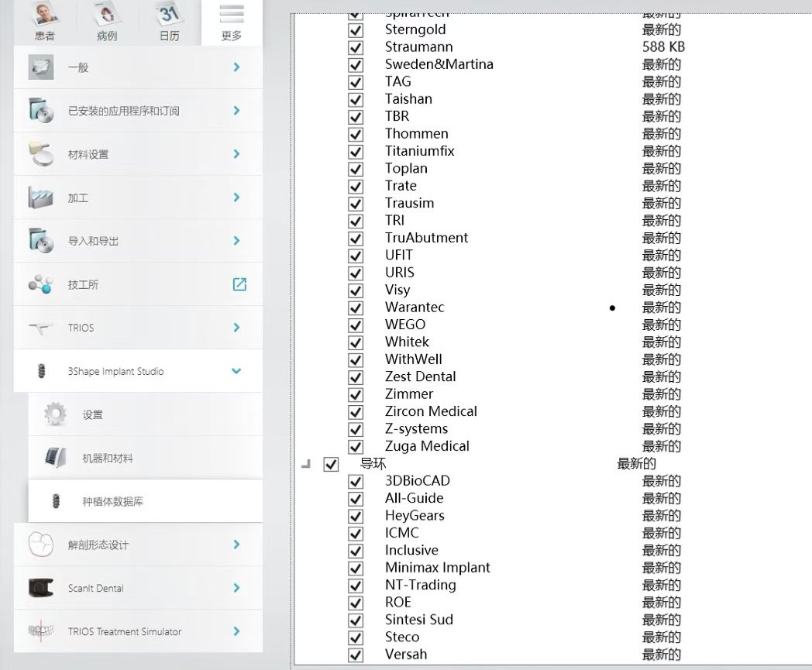Toggle the 导环 group checkbox
Viewport: 812px width, 670px height.
(331, 464)
